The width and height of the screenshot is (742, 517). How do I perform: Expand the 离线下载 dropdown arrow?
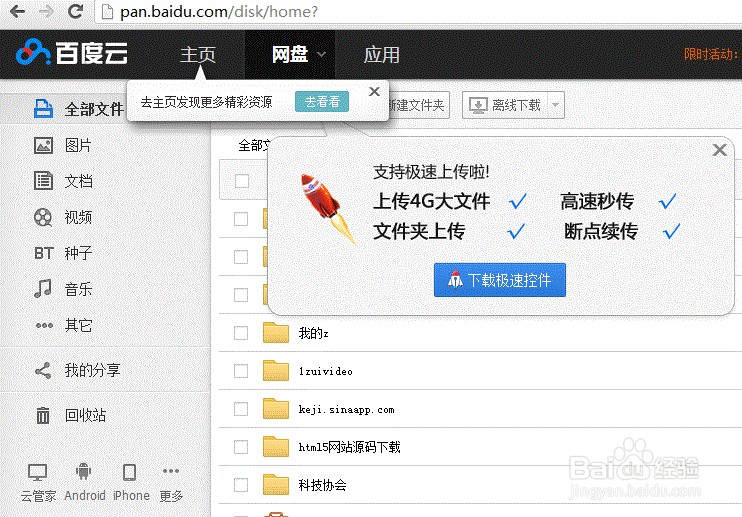[556, 105]
